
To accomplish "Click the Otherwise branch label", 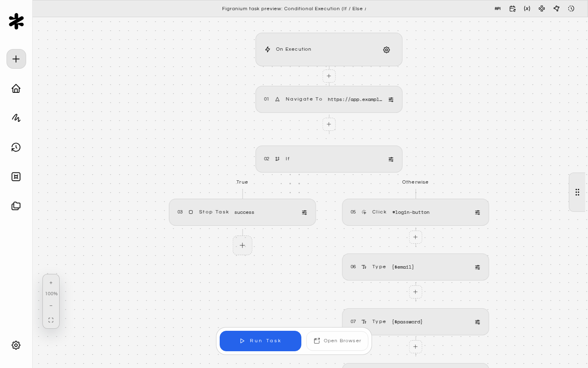I will (x=415, y=182).
